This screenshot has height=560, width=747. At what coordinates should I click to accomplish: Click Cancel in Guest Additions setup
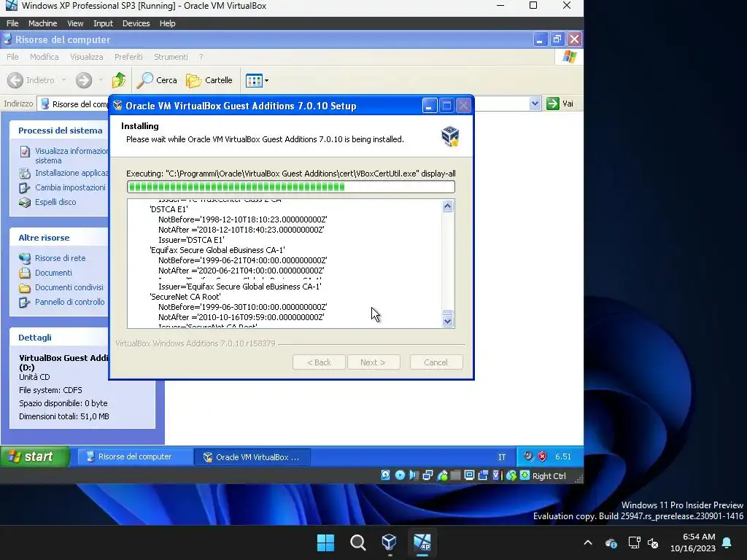pyautogui.click(x=436, y=362)
